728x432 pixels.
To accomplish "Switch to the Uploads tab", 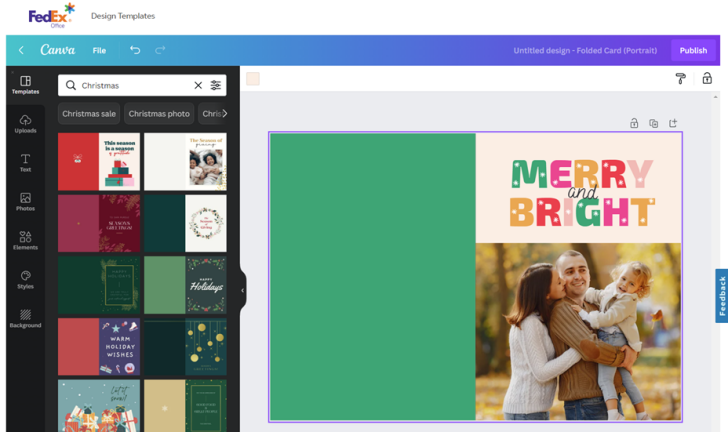I will click(x=25, y=124).
